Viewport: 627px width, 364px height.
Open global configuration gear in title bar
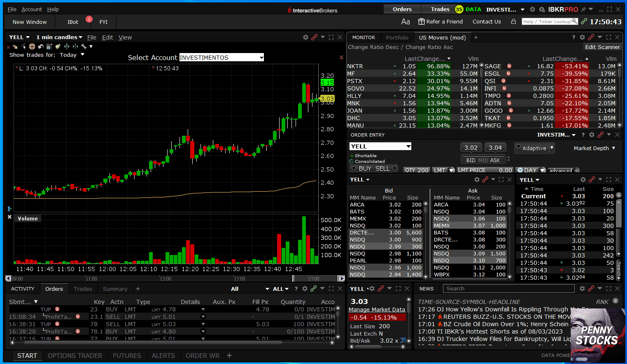pyautogui.click(x=532, y=9)
